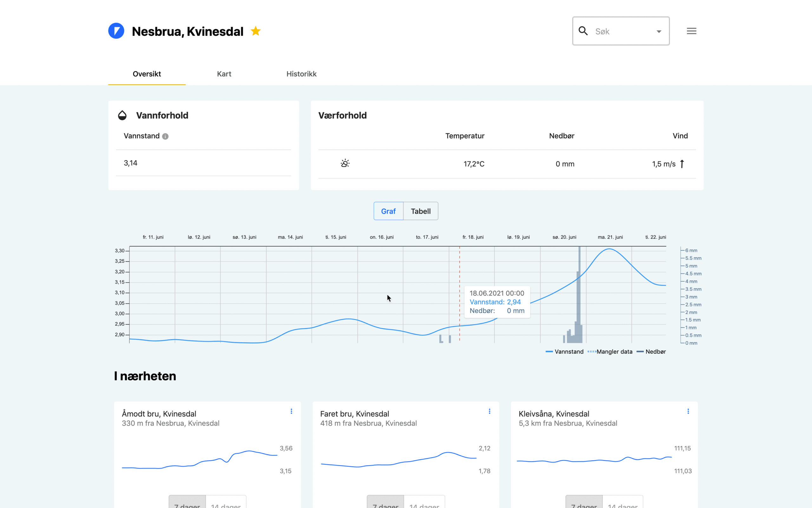Click the 111,15 value on Kleivsåna card
Image resolution: width=812 pixels, height=508 pixels.
683,448
